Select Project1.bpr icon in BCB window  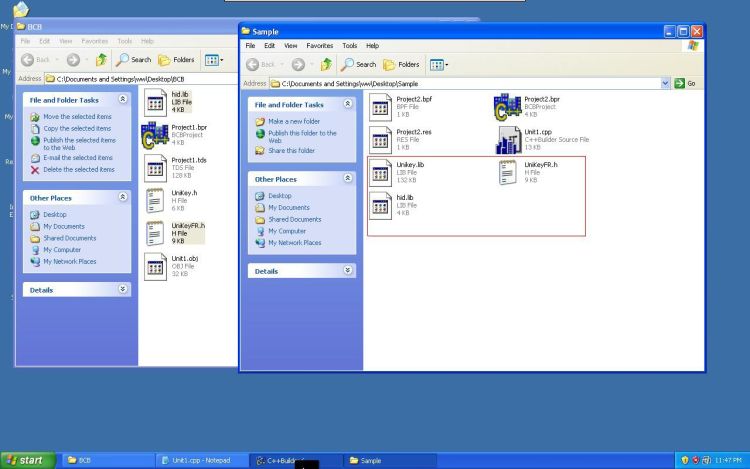coord(154,135)
